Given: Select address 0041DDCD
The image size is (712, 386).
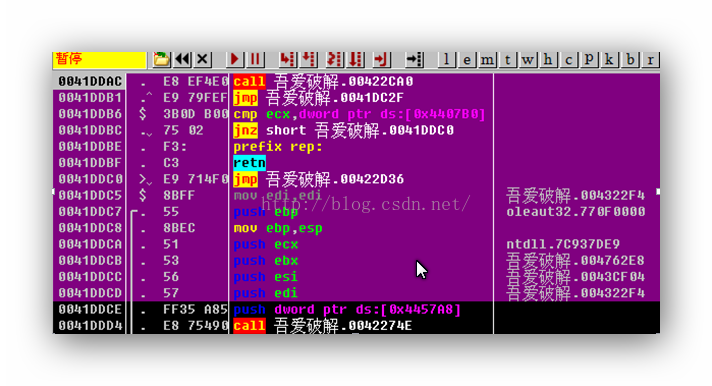Looking at the screenshot, I should pos(90,293).
